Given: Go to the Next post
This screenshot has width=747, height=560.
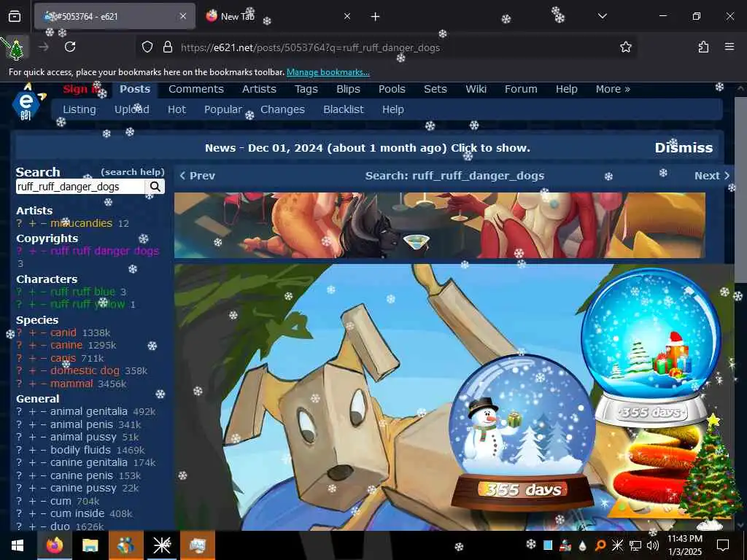Looking at the screenshot, I should [712, 176].
